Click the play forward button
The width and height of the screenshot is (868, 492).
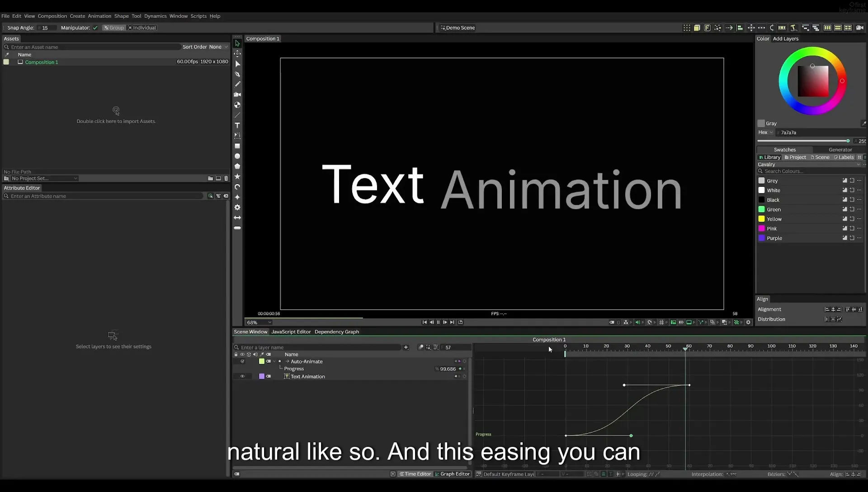pyautogui.click(x=445, y=322)
